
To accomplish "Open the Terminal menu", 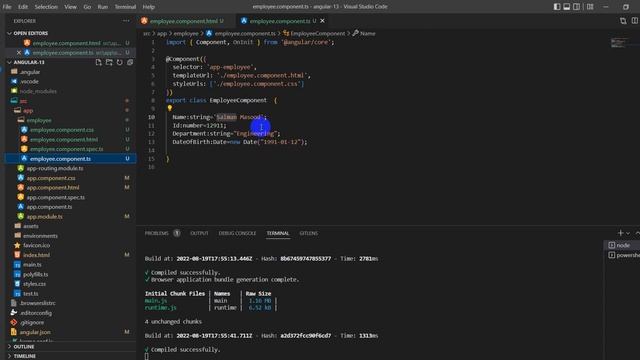I will pos(125,7).
